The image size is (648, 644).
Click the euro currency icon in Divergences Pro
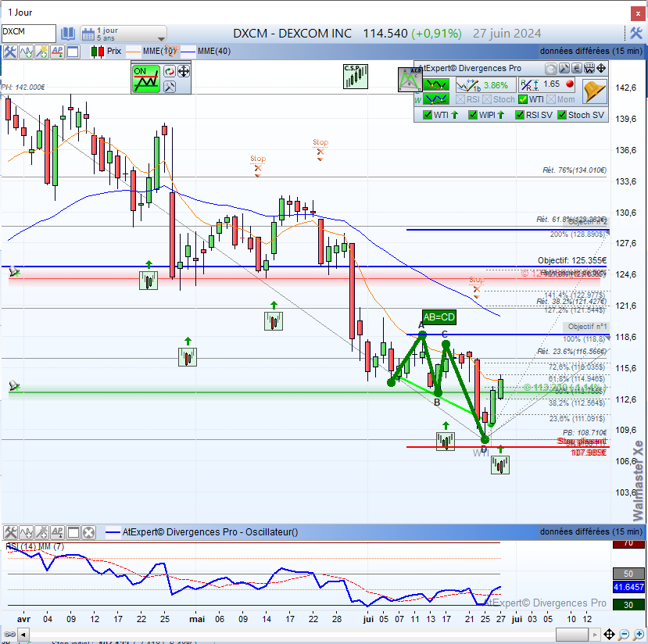tap(577, 68)
